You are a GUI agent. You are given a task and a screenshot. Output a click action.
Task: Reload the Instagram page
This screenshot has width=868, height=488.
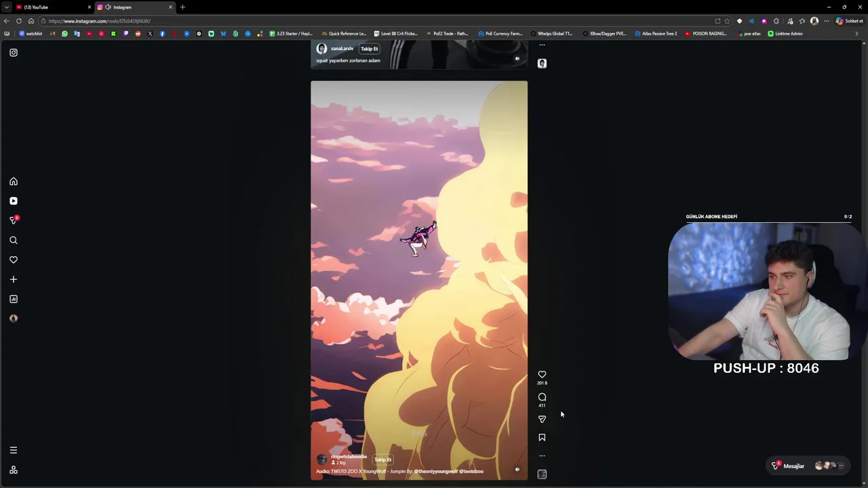(x=19, y=21)
